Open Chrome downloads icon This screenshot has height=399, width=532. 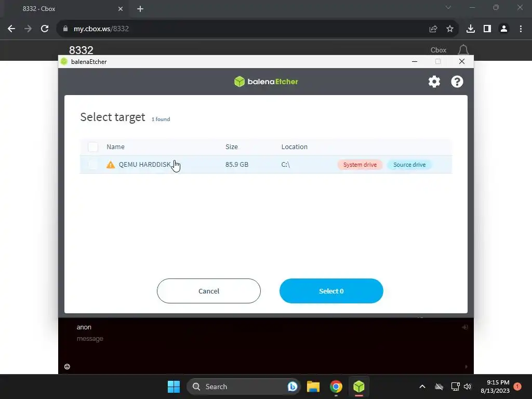tap(470, 29)
